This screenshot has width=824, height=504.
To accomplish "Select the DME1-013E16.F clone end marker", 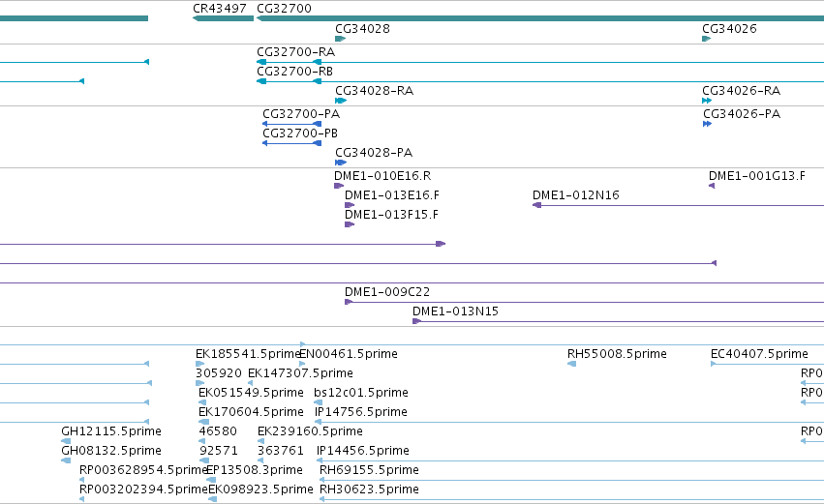I will 350,205.
